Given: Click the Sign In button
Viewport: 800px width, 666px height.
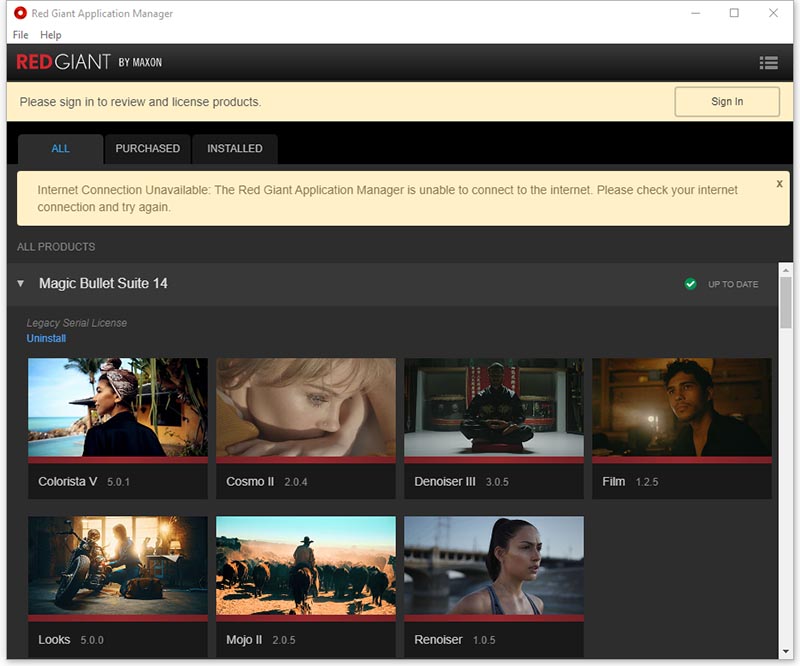Looking at the screenshot, I should (727, 102).
